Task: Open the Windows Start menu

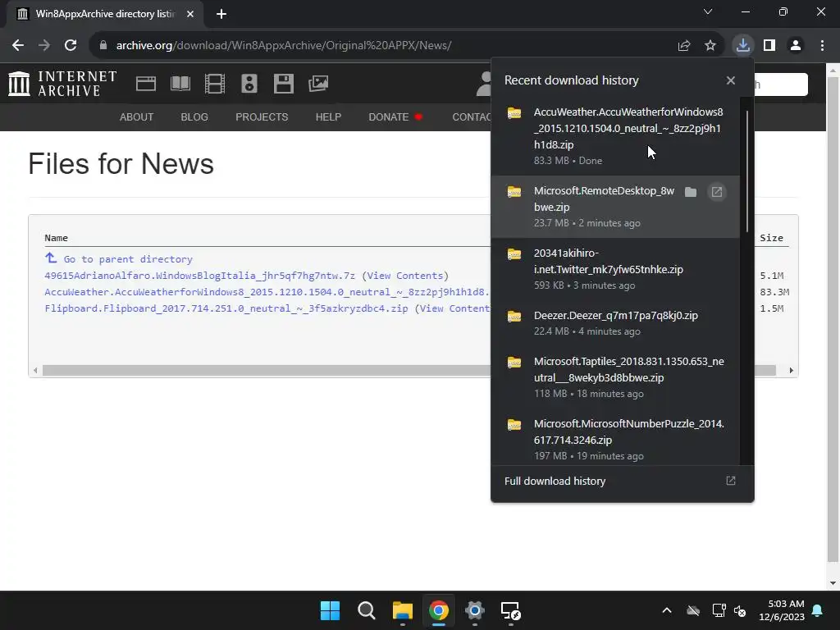Action: click(x=330, y=610)
